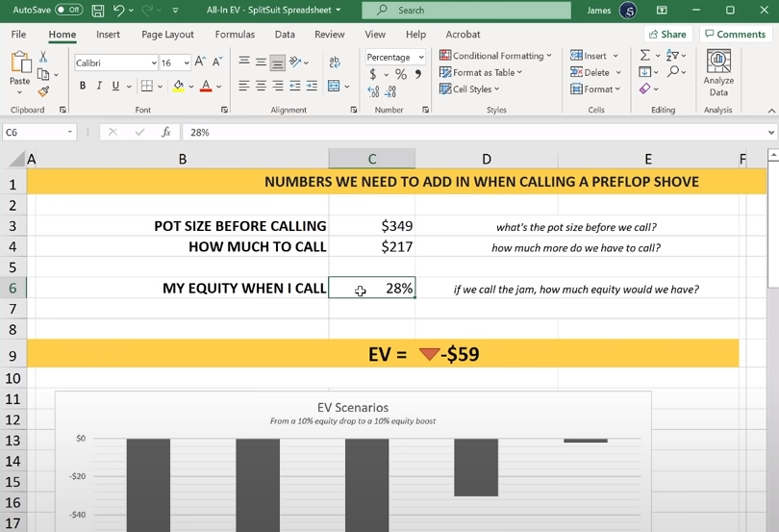This screenshot has height=532, width=779.
Task: Select the pot size cell showing $349
Action: point(371,226)
